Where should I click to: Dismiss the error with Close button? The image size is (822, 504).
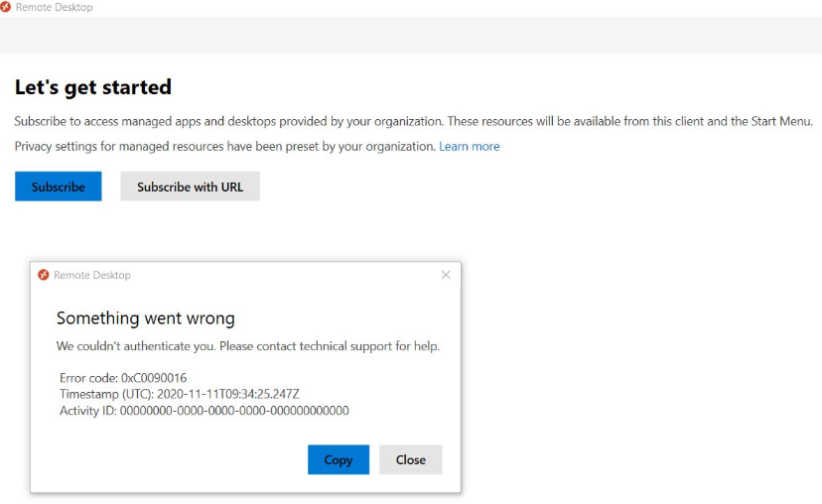(410, 459)
